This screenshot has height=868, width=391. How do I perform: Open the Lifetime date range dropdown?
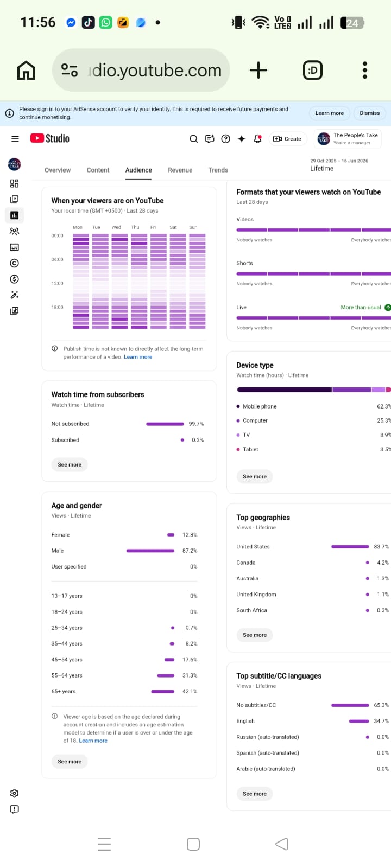pos(339,165)
